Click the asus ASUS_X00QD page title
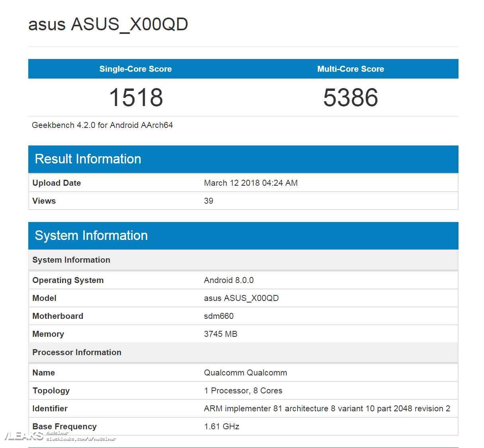The height and width of the screenshot is (448, 484). [108, 24]
